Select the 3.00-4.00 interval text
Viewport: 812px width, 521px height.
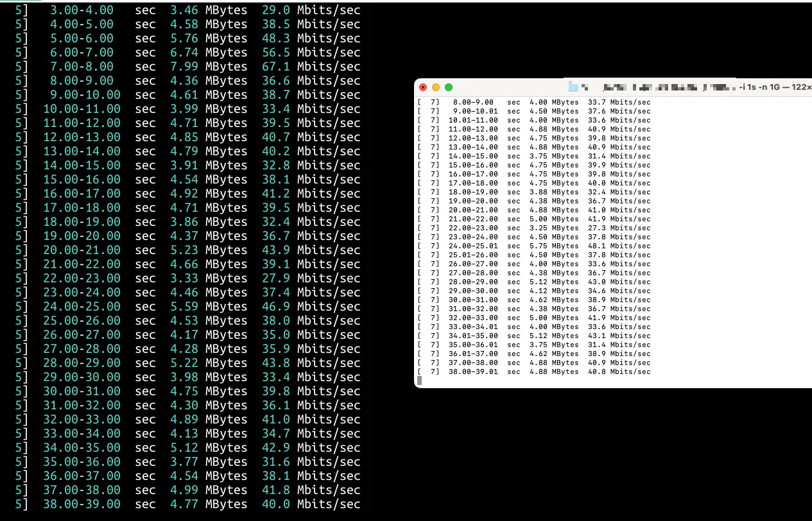81,10
